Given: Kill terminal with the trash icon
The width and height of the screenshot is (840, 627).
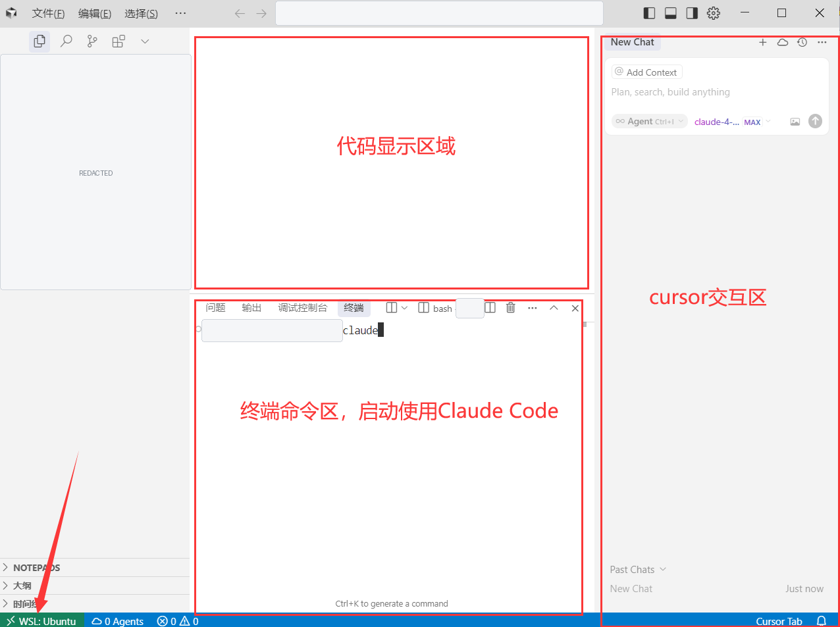Looking at the screenshot, I should pyautogui.click(x=510, y=308).
